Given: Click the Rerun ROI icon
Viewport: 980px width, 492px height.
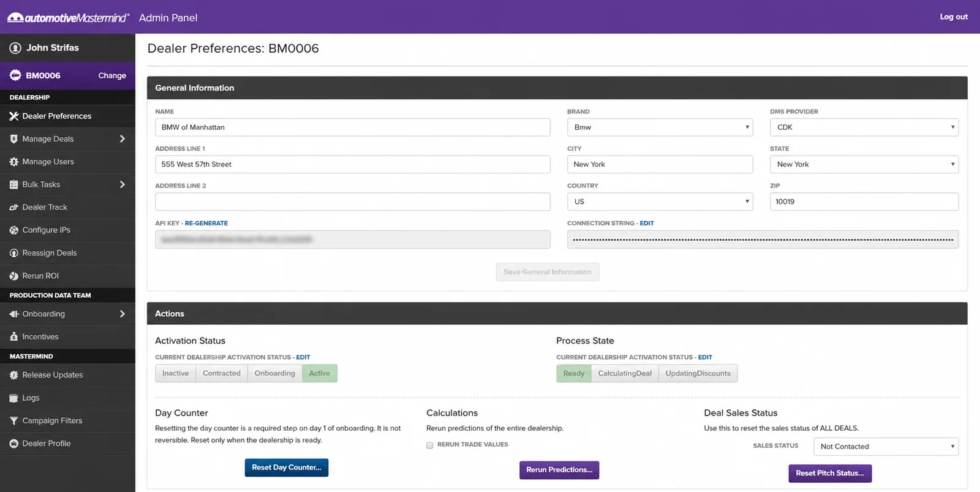Looking at the screenshot, I should click(x=14, y=276).
